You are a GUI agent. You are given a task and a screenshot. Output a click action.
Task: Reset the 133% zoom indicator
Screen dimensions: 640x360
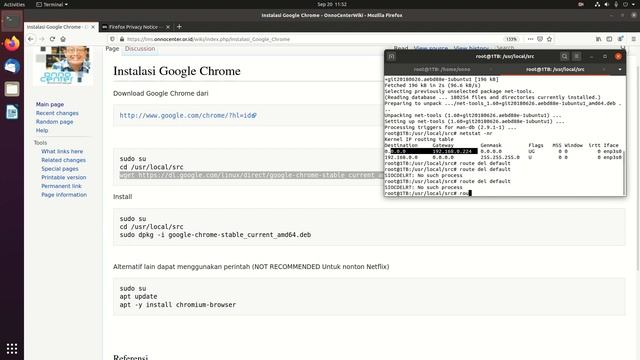[511, 39]
